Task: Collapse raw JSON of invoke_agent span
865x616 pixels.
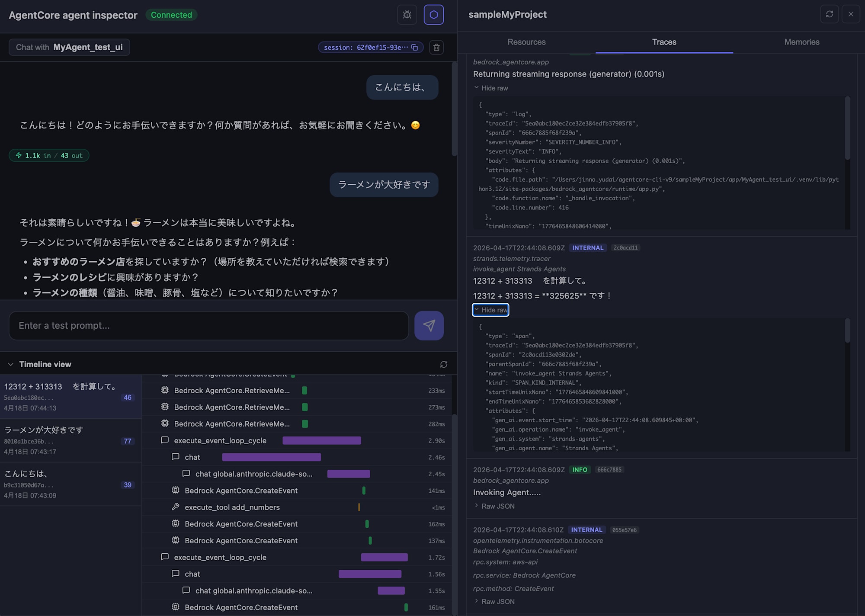Action: click(x=490, y=310)
